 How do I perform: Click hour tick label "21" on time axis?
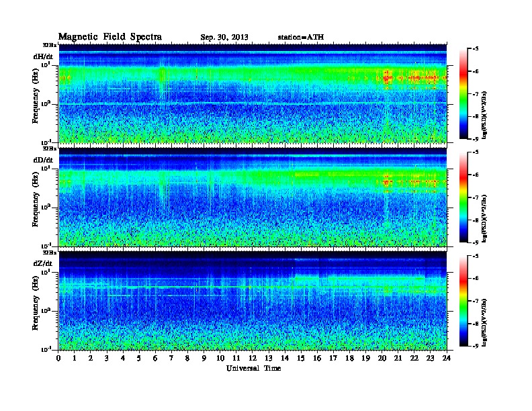398,358
